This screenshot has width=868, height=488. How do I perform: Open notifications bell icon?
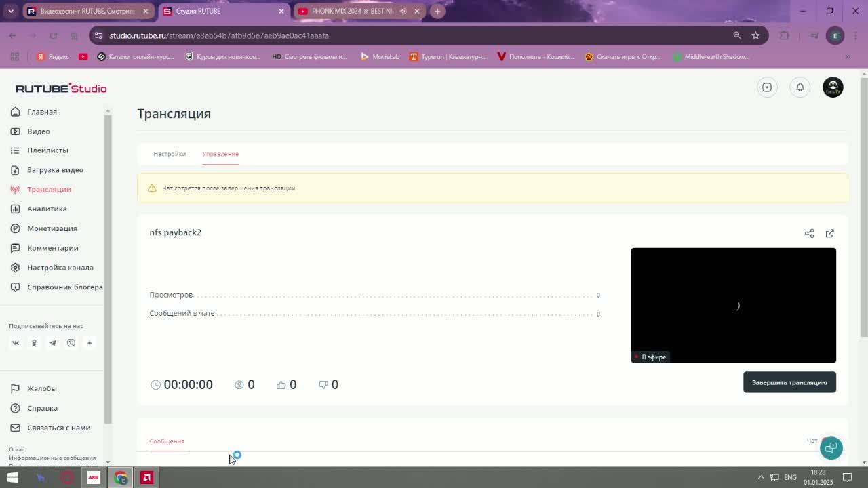[800, 87]
